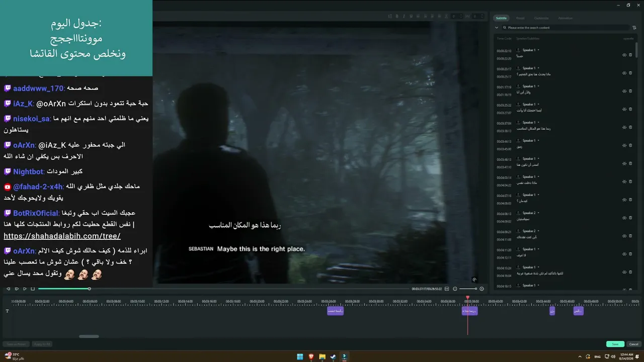Screen dimensions: 644x362
Task: Delete the subtitle at 00:00:23:17
Action: (630, 73)
